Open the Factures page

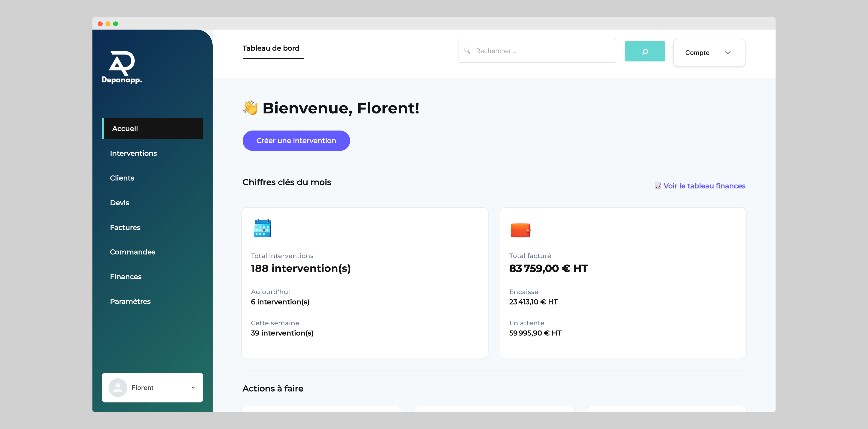tap(125, 227)
